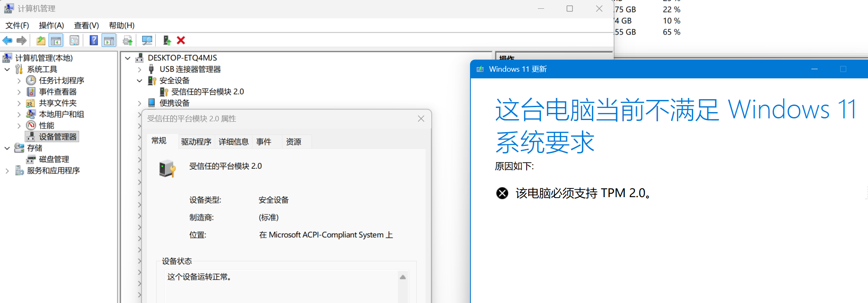The image size is (868, 303).
Task: Click the 服务和应用程序 icon
Action: tap(19, 170)
